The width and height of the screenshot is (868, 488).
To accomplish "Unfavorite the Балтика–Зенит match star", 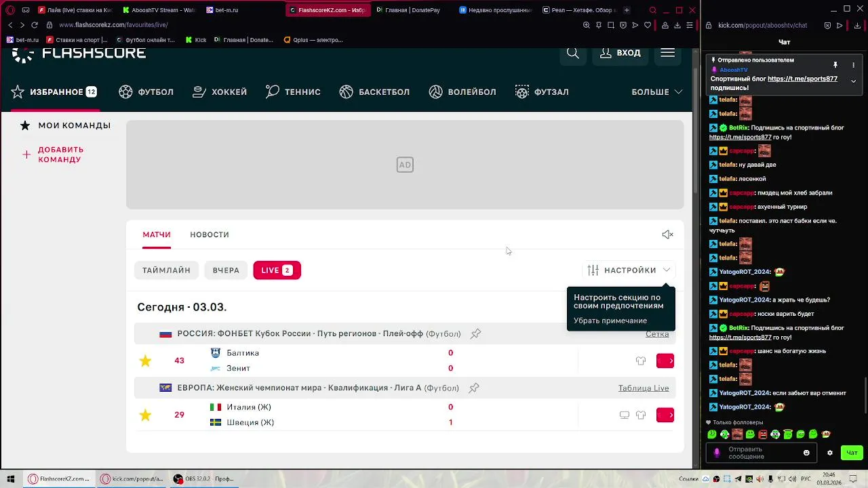I will [x=145, y=361].
